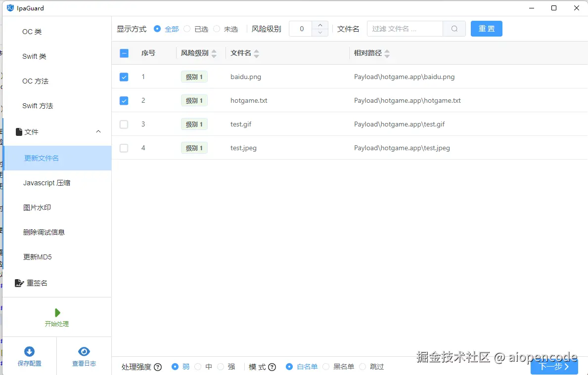588x375 pixels.
Task: Click the 保存配置 save icon
Action: click(30, 351)
